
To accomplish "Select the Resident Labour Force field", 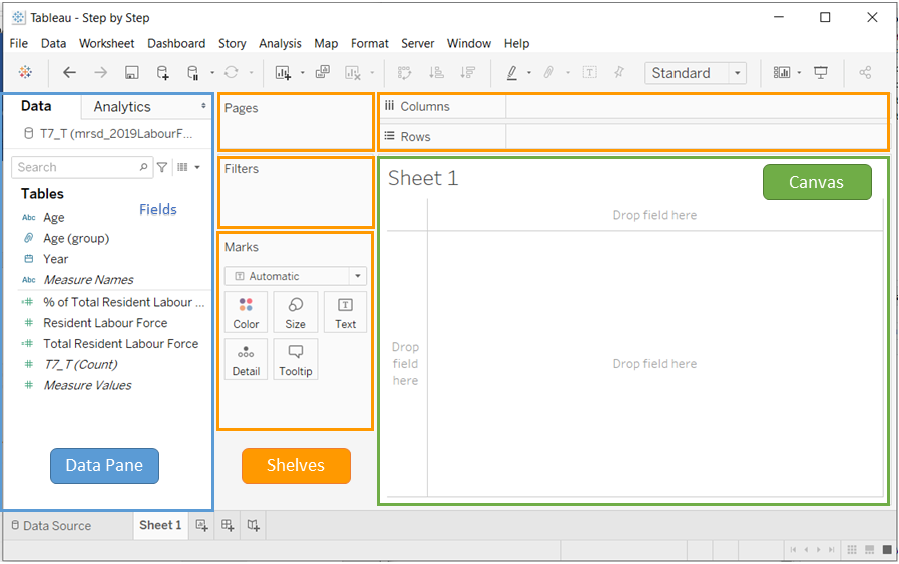I will (105, 323).
